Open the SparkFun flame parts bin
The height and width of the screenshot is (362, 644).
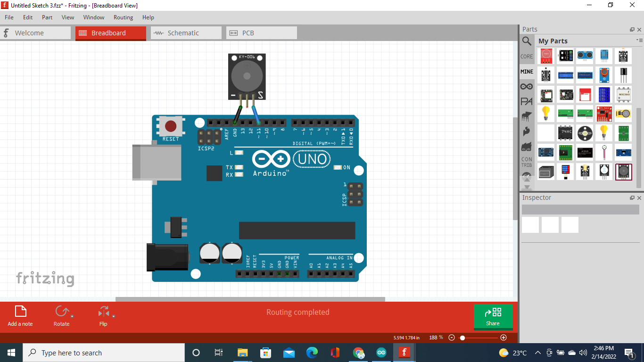click(x=527, y=131)
